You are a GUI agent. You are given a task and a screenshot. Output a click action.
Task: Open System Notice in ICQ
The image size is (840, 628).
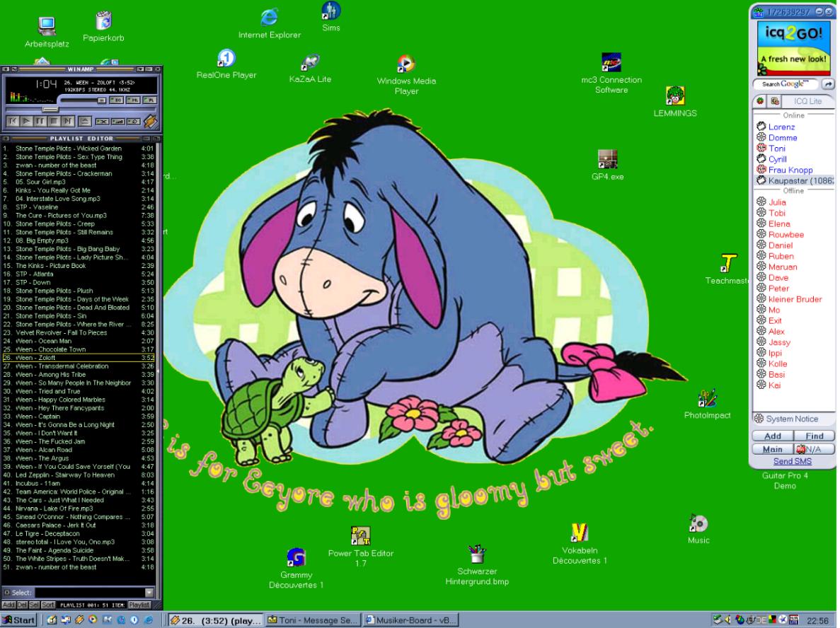792,419
